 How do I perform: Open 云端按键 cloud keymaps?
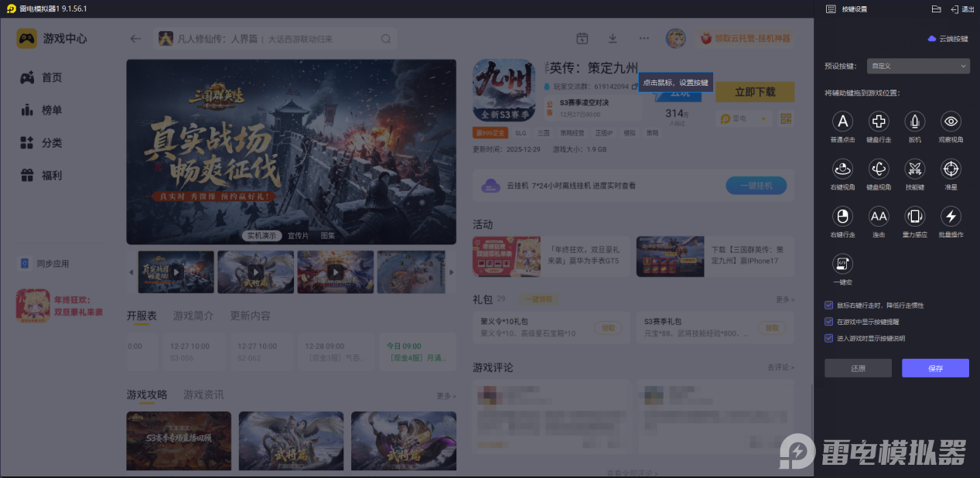pyautogui.click(x=948, y=39)
